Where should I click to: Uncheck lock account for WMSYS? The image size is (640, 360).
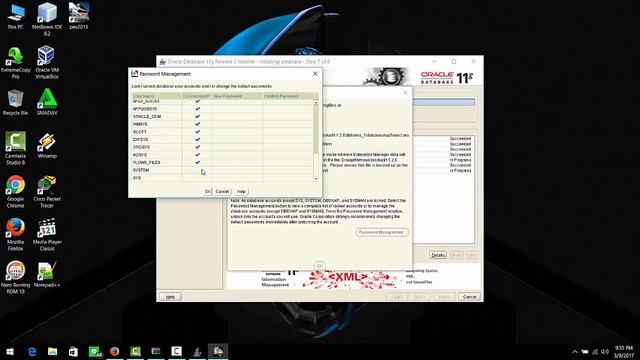[197, 124]
